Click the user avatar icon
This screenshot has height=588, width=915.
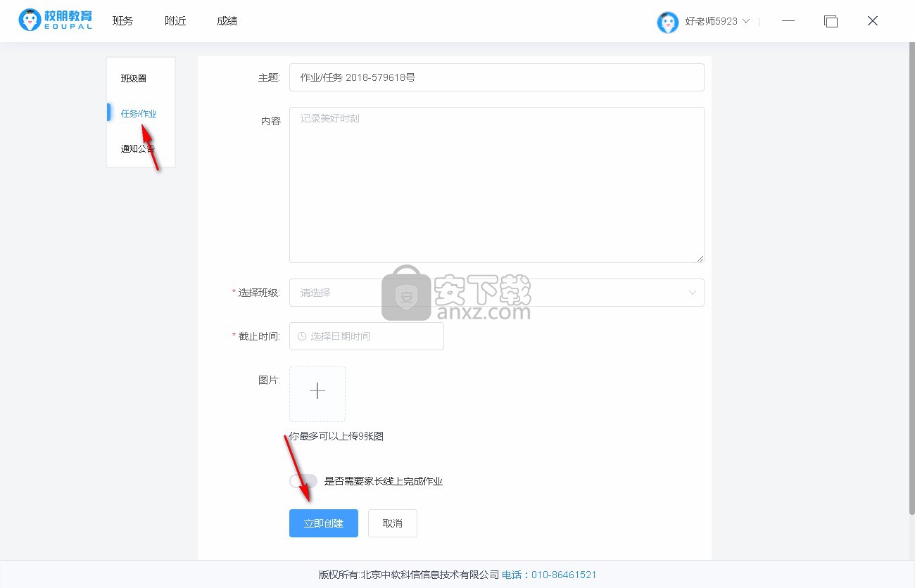[667, 22]
